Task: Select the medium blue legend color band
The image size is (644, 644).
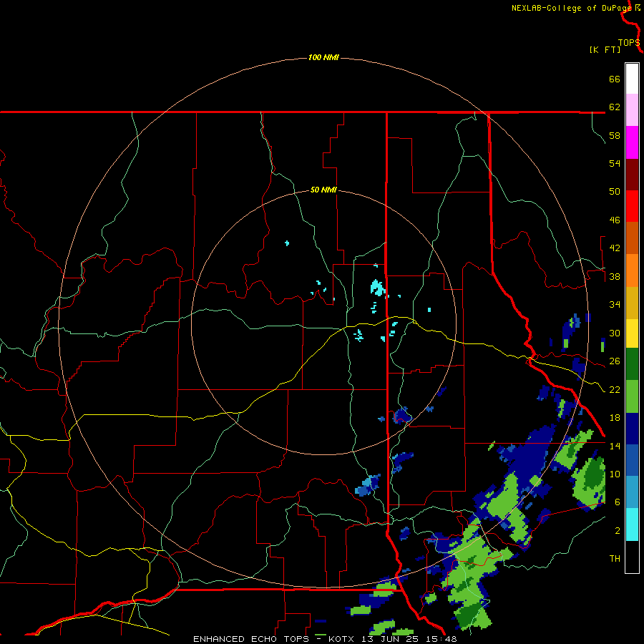Action: pos(632,460)
